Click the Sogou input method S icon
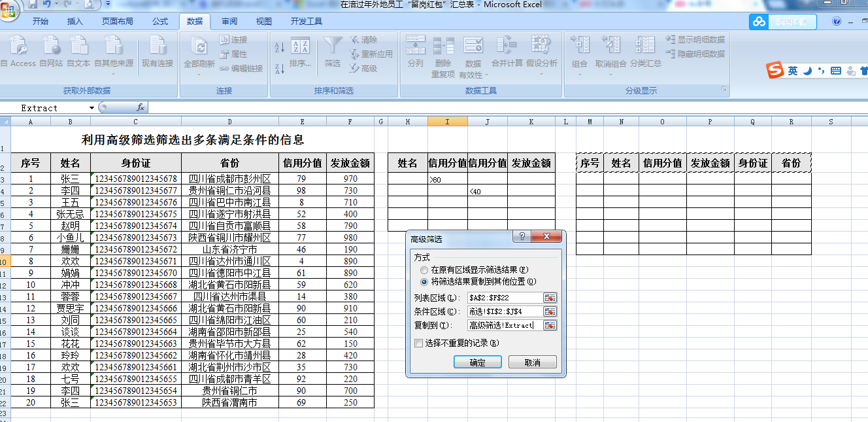 (x=776, y=70)
